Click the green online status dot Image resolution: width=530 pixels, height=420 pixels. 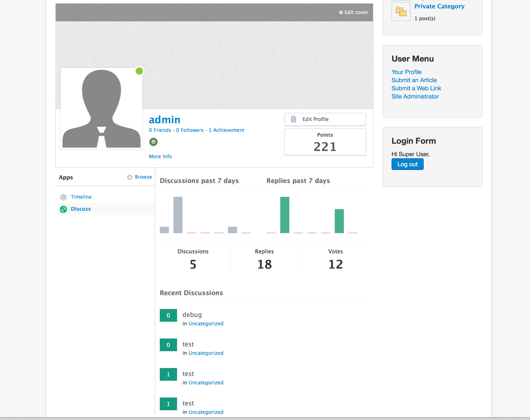click(139, 71)
